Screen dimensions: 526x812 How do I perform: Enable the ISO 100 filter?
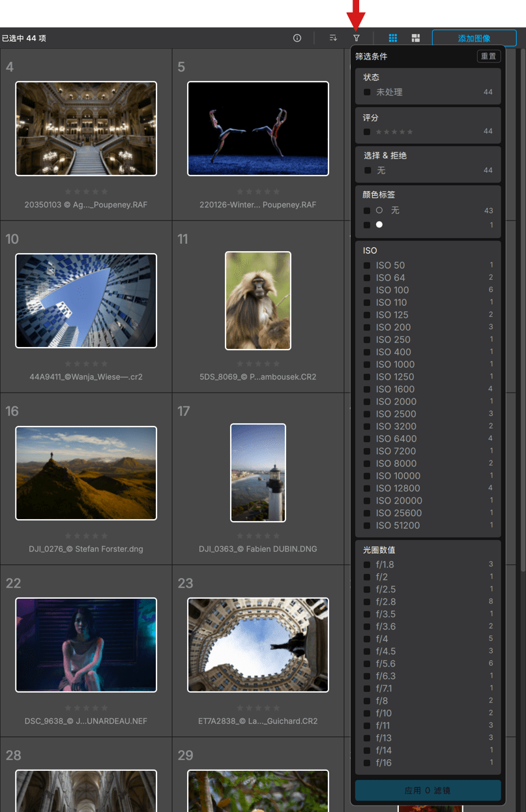[367, 290]
